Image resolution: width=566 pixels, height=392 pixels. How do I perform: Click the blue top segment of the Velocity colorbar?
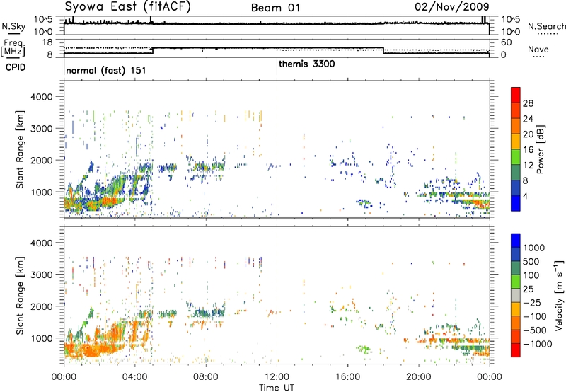pyautogui.click(x=516, y=241)
